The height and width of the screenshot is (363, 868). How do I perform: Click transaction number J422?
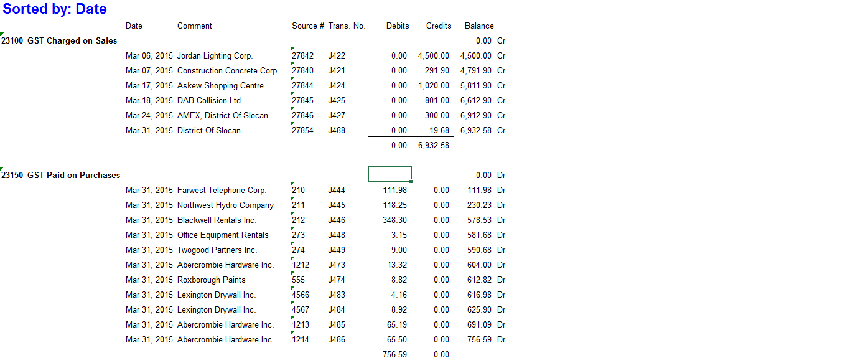pos(337,55)
